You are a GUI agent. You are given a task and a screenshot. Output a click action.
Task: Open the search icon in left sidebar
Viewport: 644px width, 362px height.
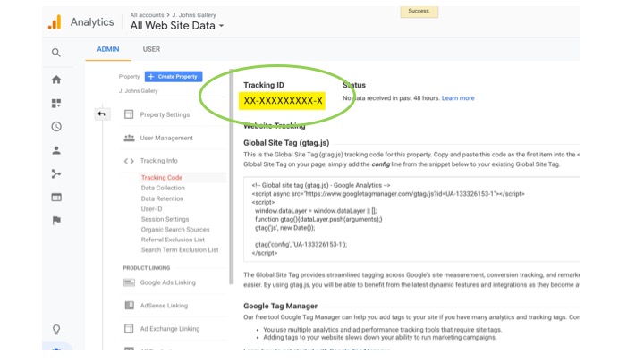click(x=56, y=53)
